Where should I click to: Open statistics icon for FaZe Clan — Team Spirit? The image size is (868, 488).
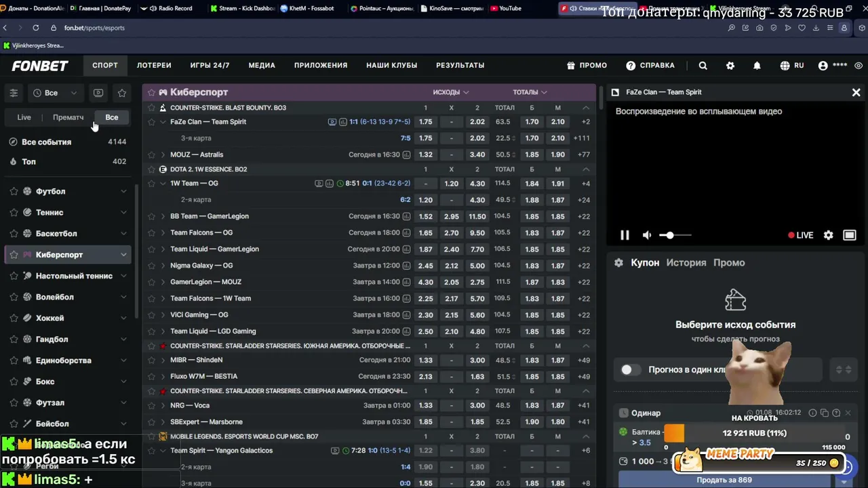tap(343, 122)
